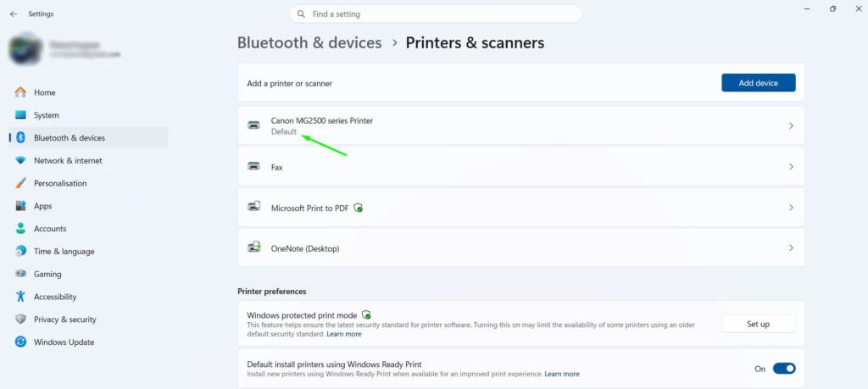Click Bluetooth & devices breadcrumb
Image resolution: width=868 pixels, height=389 pixels.
coord(309,42)
